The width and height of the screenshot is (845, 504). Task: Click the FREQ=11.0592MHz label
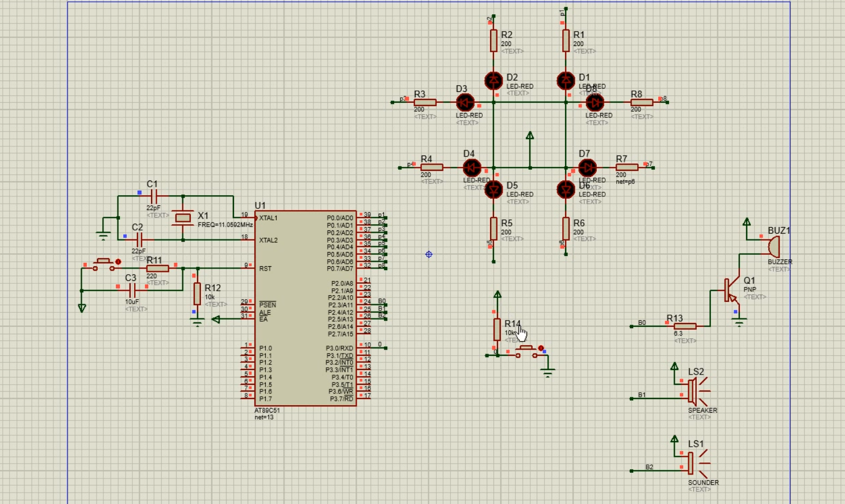[x=225, y=225]
